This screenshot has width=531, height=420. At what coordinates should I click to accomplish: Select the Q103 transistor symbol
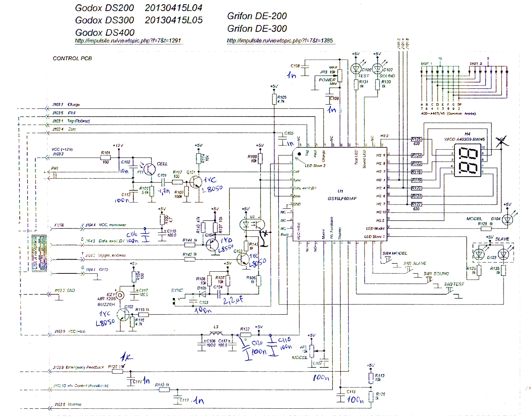click(x=243, y=259)
